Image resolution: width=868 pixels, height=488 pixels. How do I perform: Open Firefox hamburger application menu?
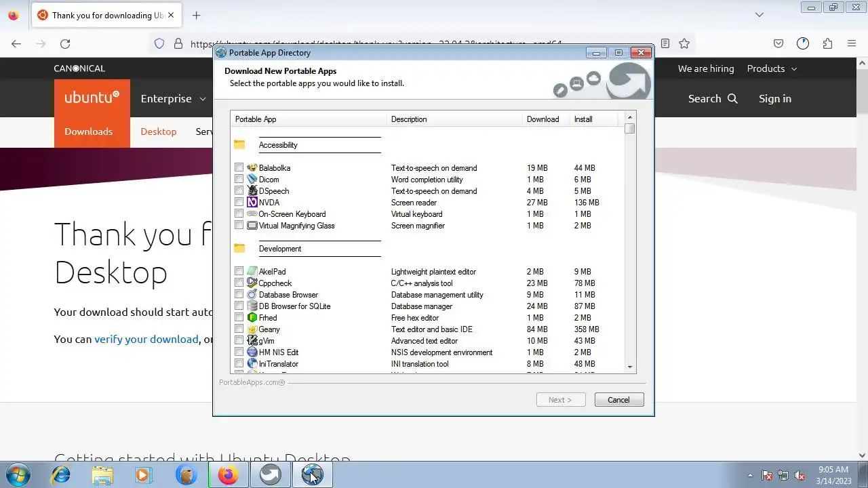coord(852,43)
